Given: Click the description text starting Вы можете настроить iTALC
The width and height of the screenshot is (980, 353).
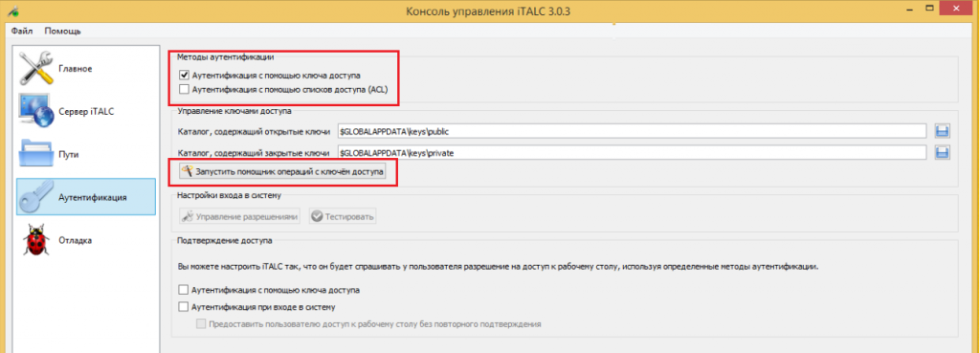Looking at the screenshot, I should click(498, 267).
